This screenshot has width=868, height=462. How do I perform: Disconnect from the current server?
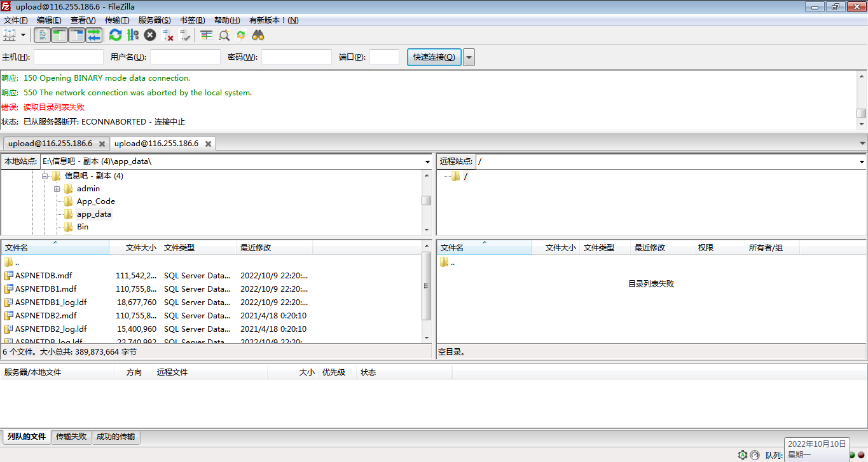point(168,35)
